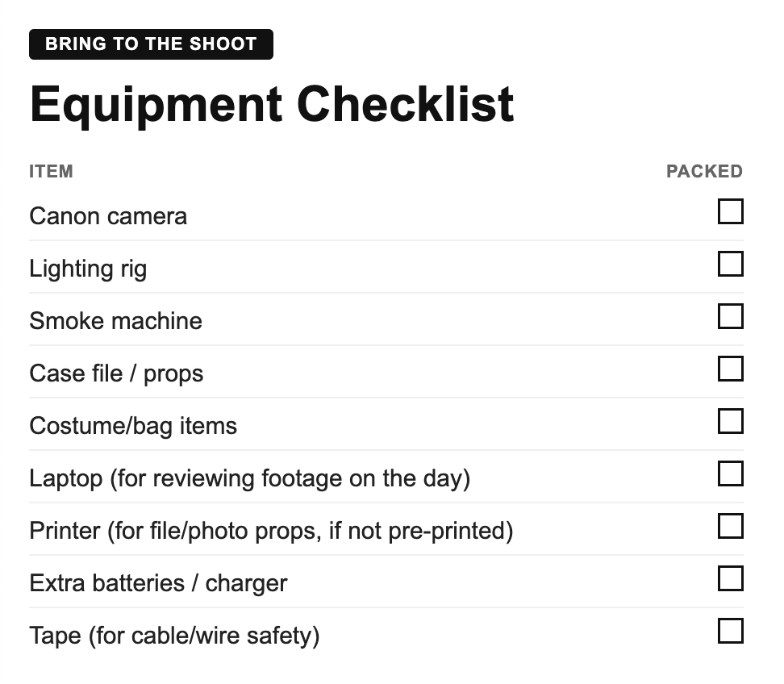Viewport: 784px width, 684px height.
Task: Select the Smoke machine row text
Action: tap(115, 321)
